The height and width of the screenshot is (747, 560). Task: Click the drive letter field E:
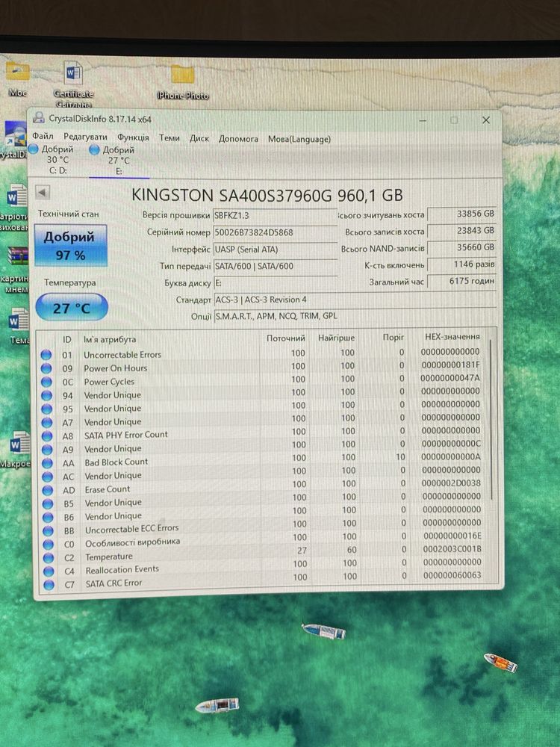[276, 283]
